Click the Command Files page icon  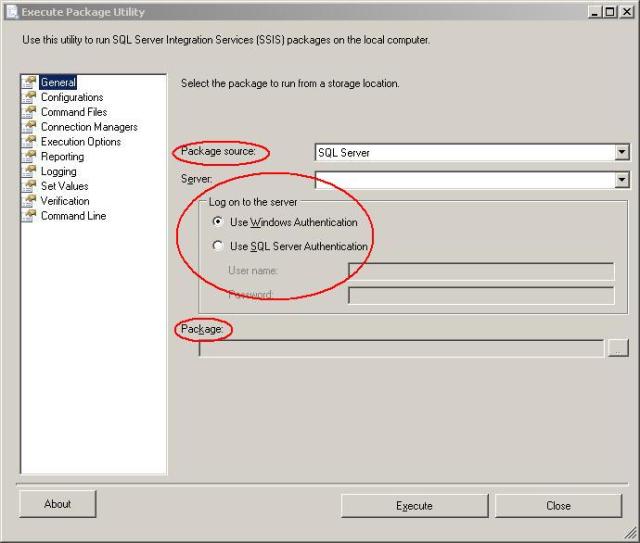click(x=29, y=113)
